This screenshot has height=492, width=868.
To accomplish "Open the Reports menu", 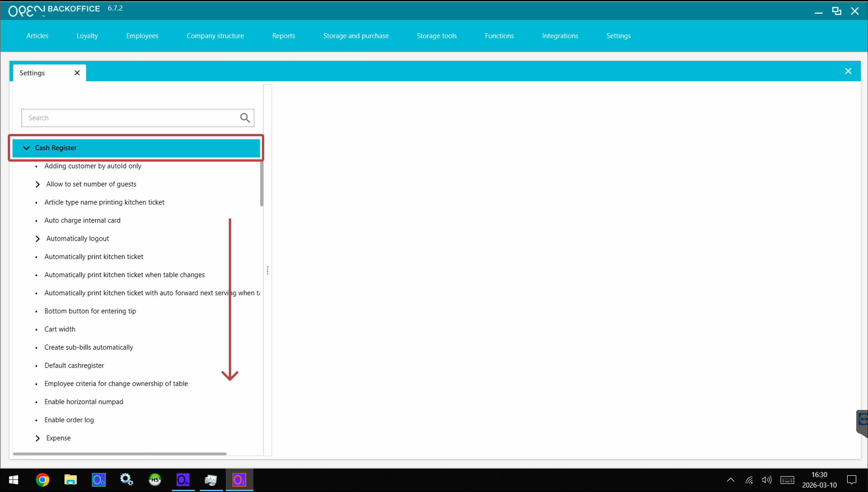I will tap(283, 36).
